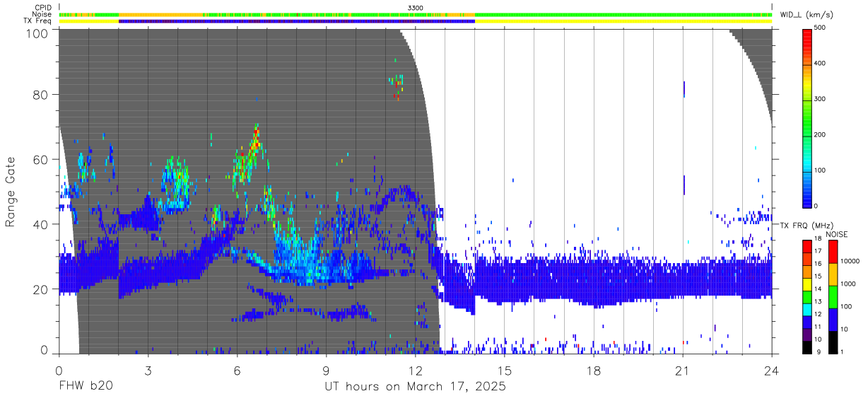Click the spectral width color scale bar

click(x=808, y=117)
